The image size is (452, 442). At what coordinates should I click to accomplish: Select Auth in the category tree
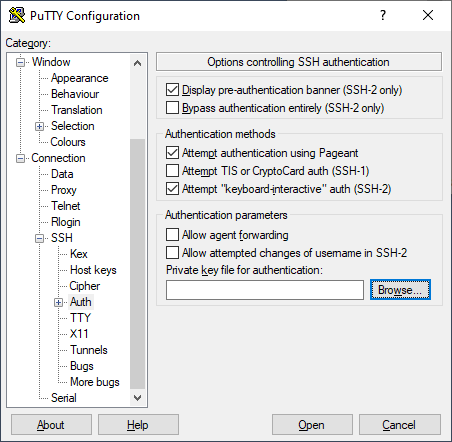[x=81, y=302]
